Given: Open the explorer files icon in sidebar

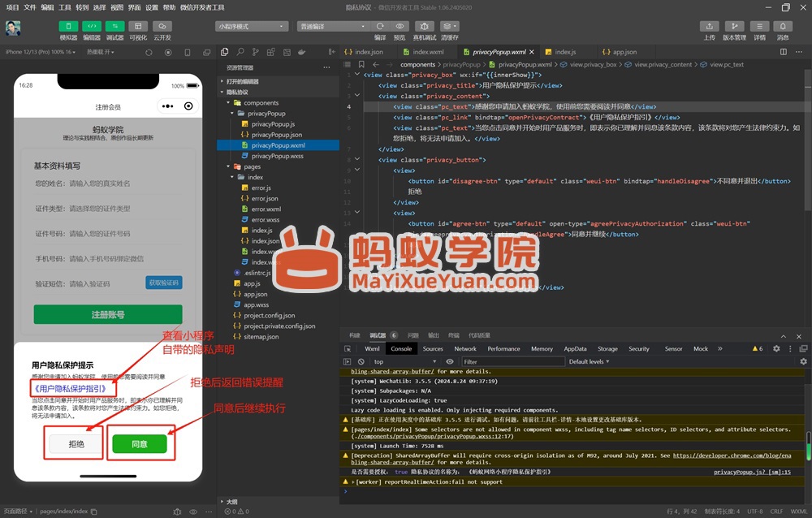Looking at the screenshot, I should (224, 52).
